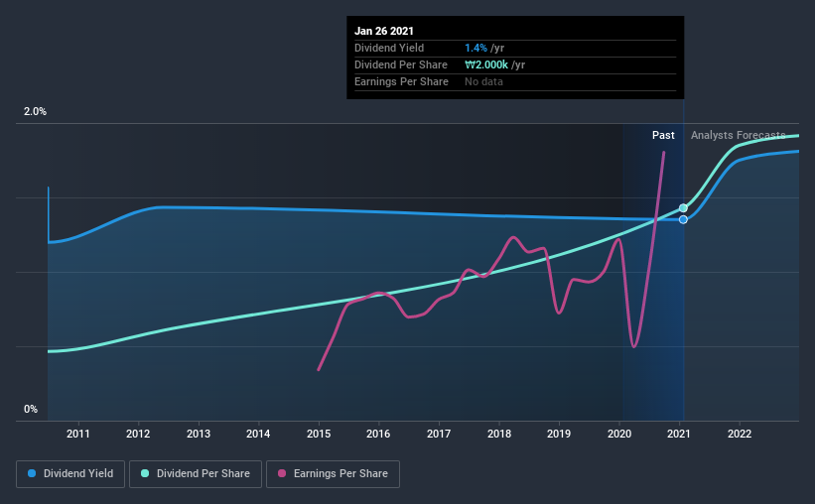The height and width of the screenshot is (504, 815).
Task: Click the 2021 x-axis label
Action: click(x=679, y=434)
